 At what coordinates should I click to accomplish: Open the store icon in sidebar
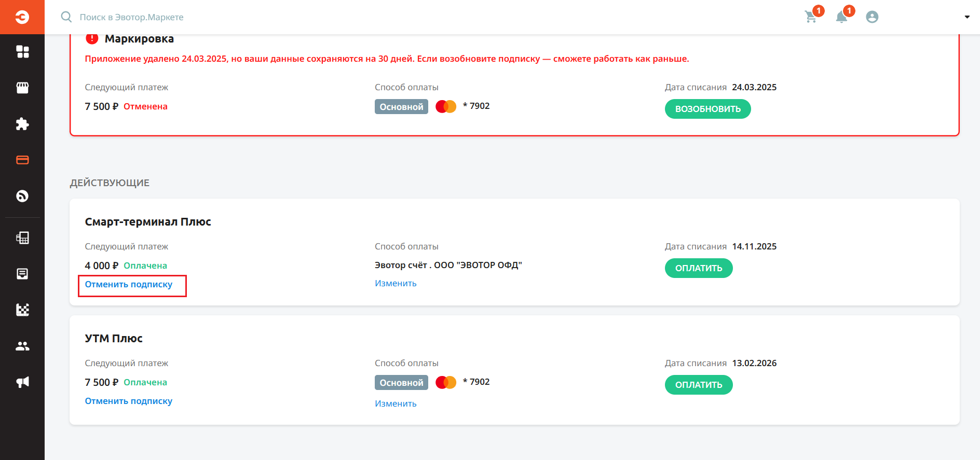(x=22, y=88)
